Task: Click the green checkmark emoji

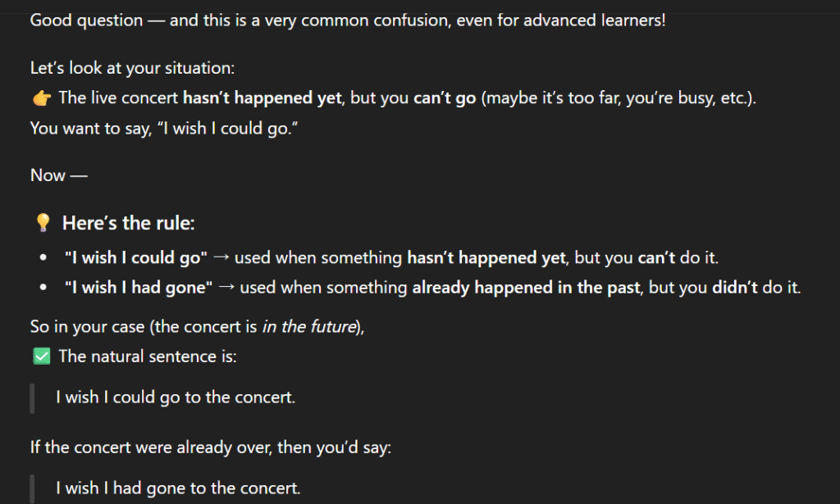Action: [41, 356]
